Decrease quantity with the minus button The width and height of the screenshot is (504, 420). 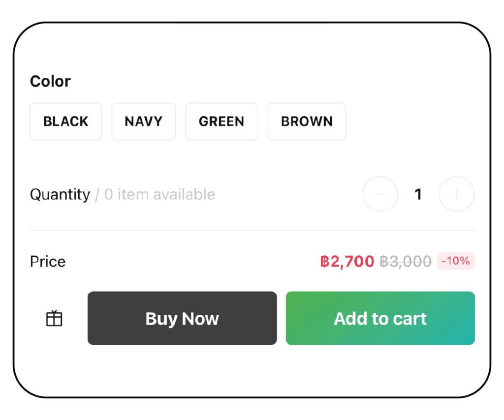[x=380, y=194]
